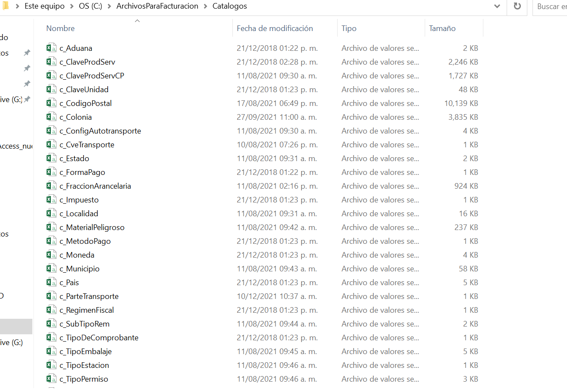The width and height of the screenshot is (567, 392).
Task: Click the c_TipoEmbalaje file icon
Action: [x=51, y=351]
